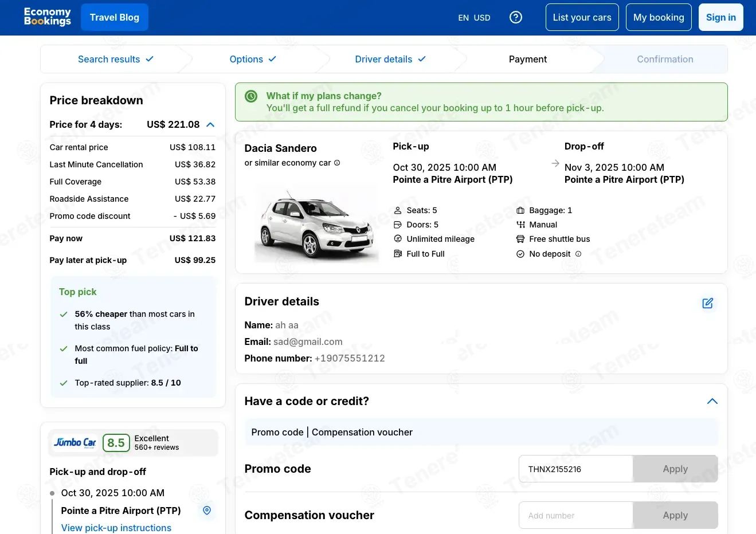
Task: Click the info icon next to No deposit
Action: click(578, 254)
